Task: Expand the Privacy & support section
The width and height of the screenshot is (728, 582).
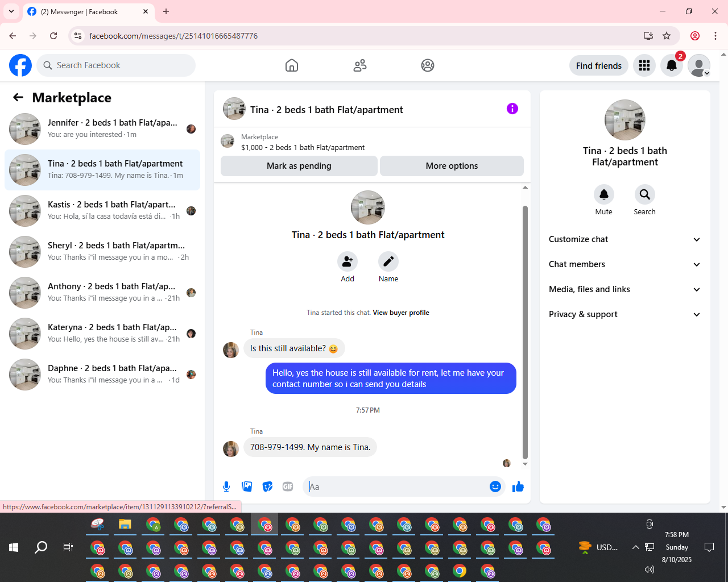Action: [625, 314]
